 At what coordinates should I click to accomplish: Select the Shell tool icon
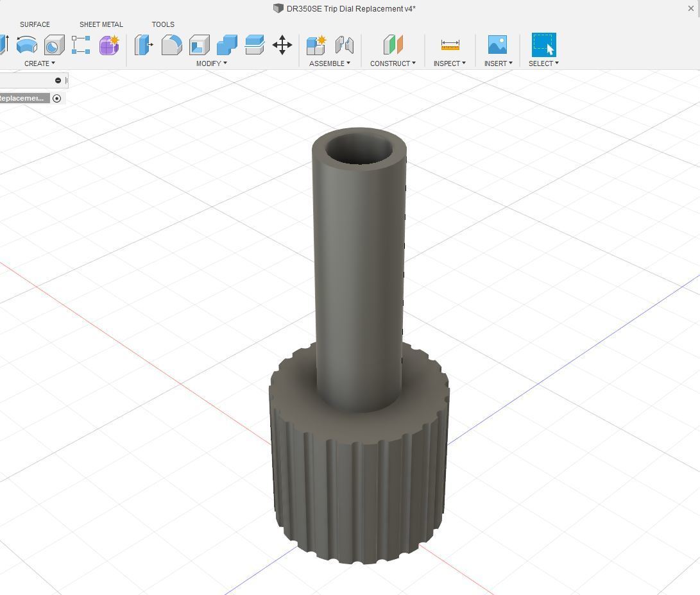click(x=199, y=45)
